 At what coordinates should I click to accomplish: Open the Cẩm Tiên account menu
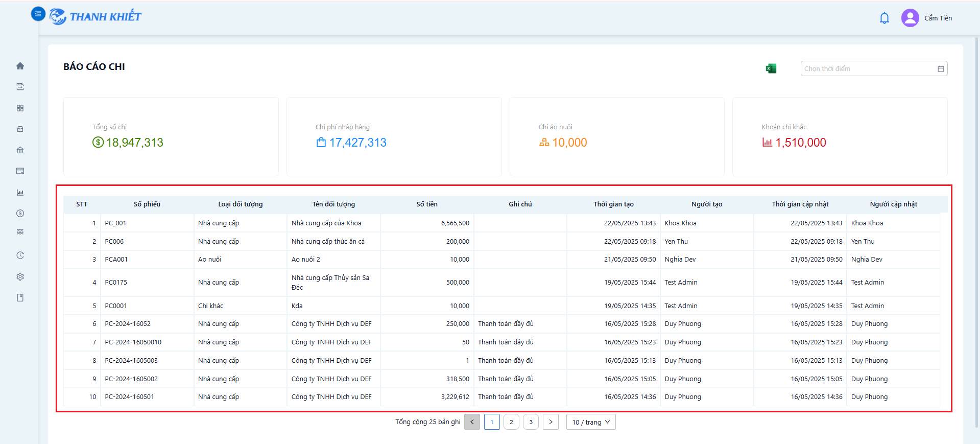click(x=938, y=18)
